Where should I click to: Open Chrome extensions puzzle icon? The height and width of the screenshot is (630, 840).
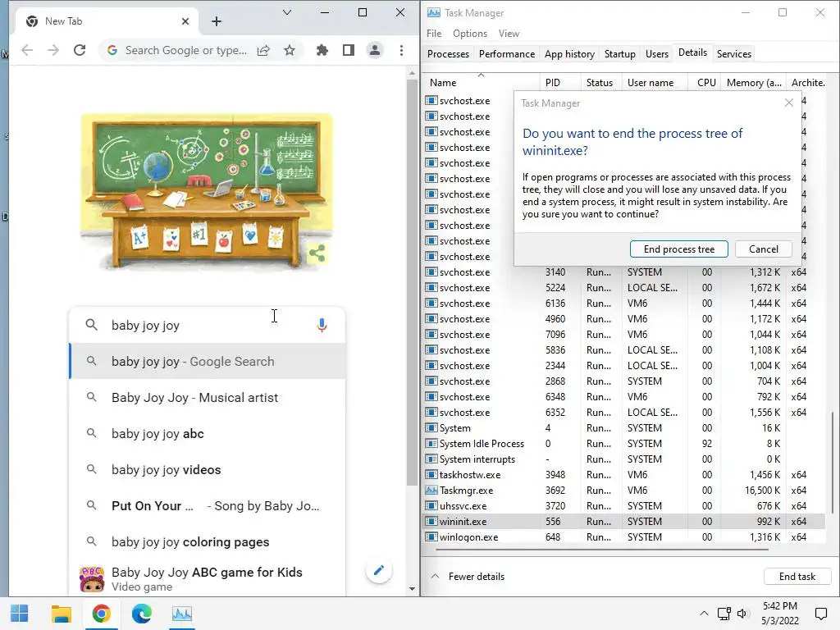[322, 50]
